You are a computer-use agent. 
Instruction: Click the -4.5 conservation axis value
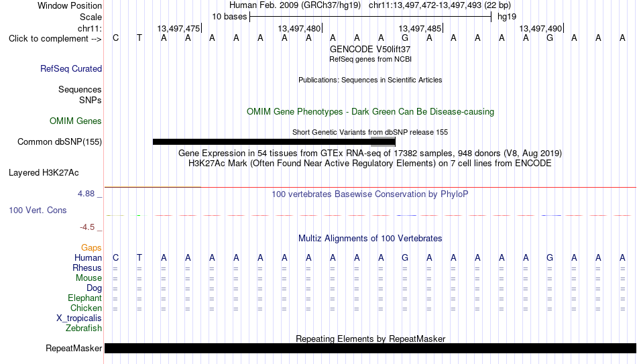pyautogui.click(x=87, y=227)
